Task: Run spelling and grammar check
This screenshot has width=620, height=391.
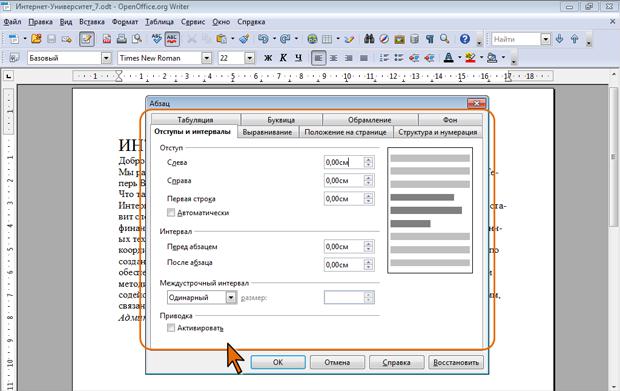Action: click(x=157, y=39)
